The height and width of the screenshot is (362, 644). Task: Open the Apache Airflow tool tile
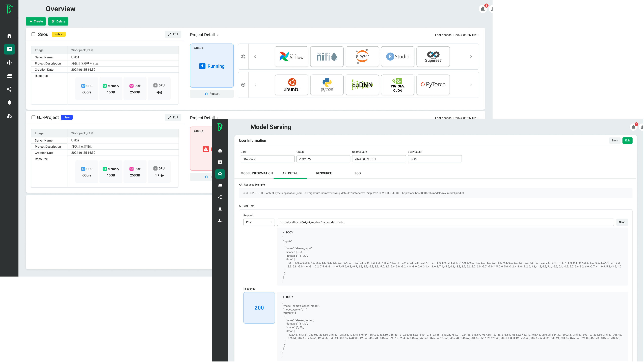291,57
